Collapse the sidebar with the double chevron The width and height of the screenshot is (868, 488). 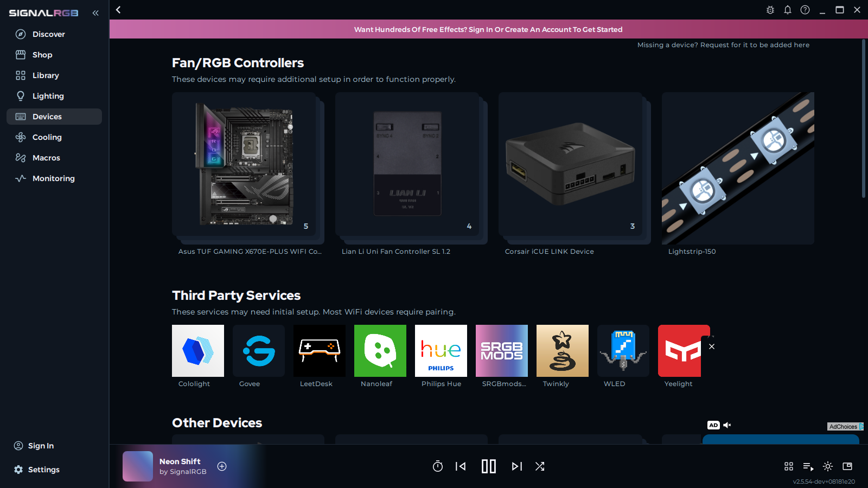tap(95, 13)
